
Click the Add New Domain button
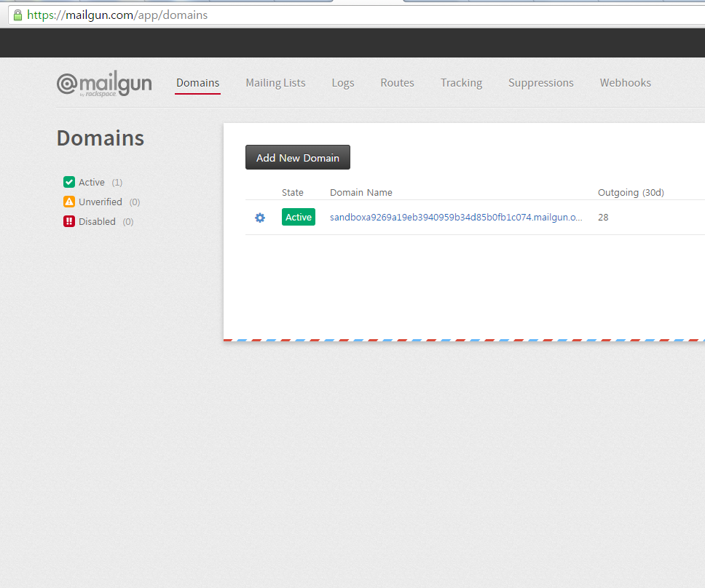point(298,157)
